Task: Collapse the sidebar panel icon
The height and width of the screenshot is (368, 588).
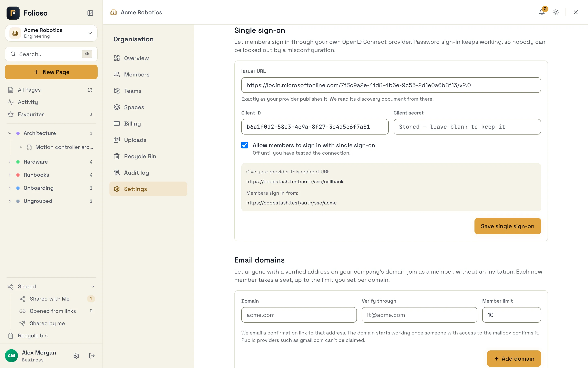Action: coord(90,13)
